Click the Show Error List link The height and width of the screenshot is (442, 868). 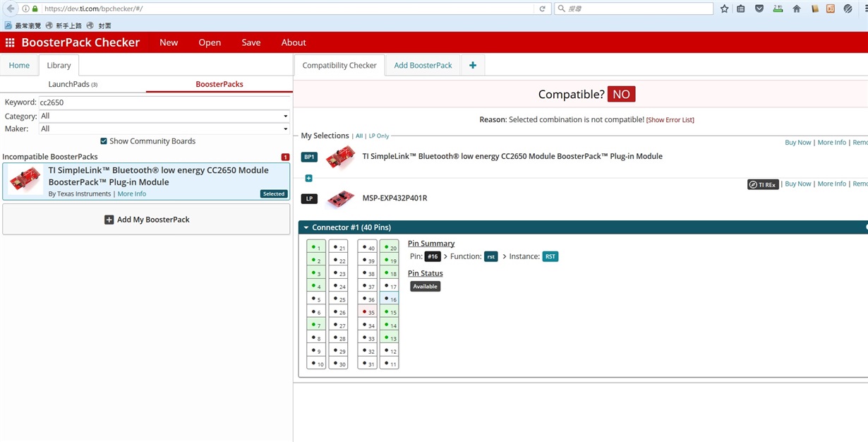670,120
